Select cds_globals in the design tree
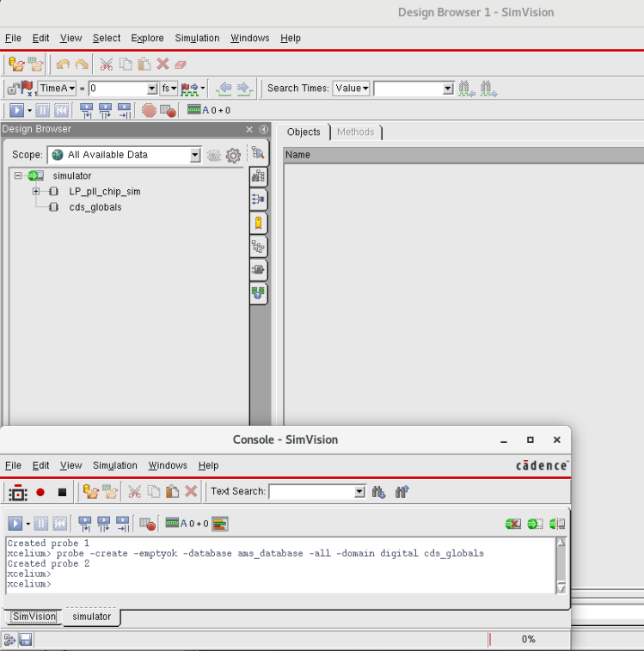 tap(95, 207)
